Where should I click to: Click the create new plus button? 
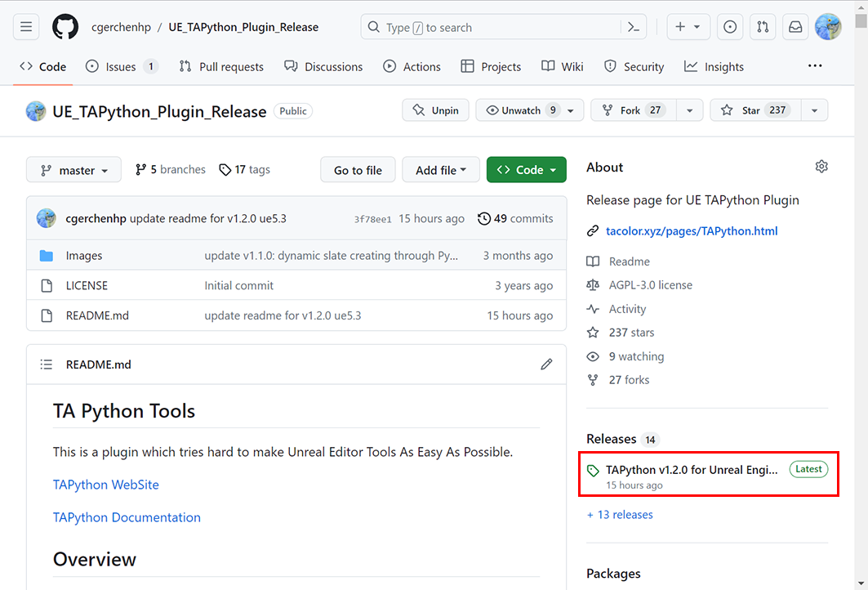[688, 27]
